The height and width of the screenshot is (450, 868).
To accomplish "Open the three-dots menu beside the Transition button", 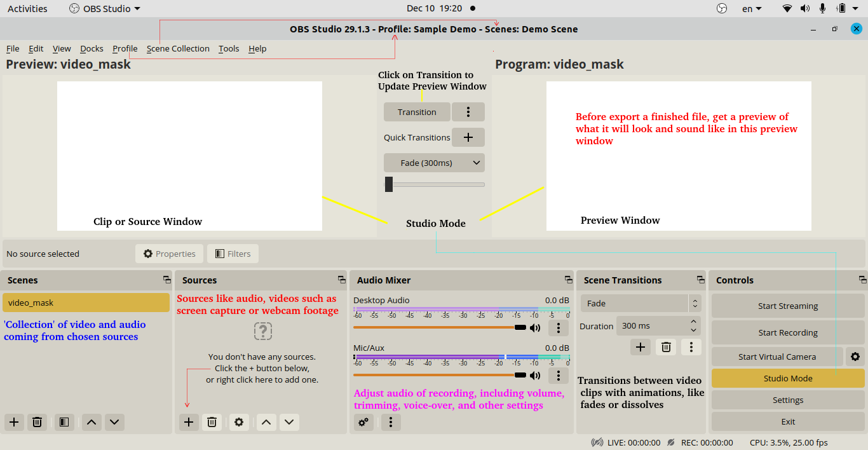I will 468,112.
